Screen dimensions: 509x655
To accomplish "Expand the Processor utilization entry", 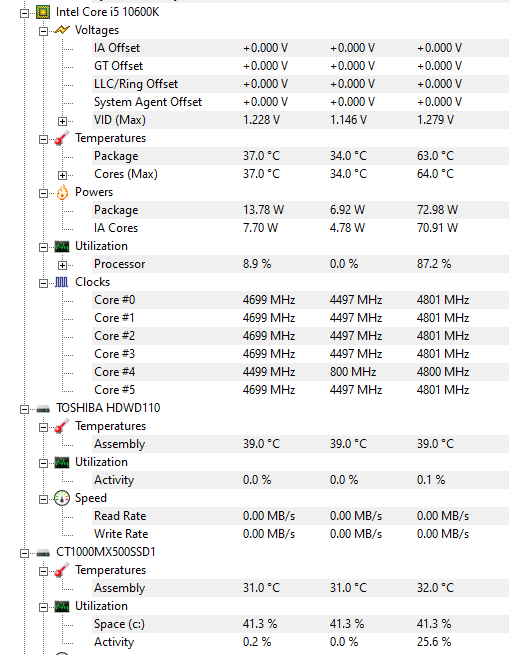I will 62,265.
